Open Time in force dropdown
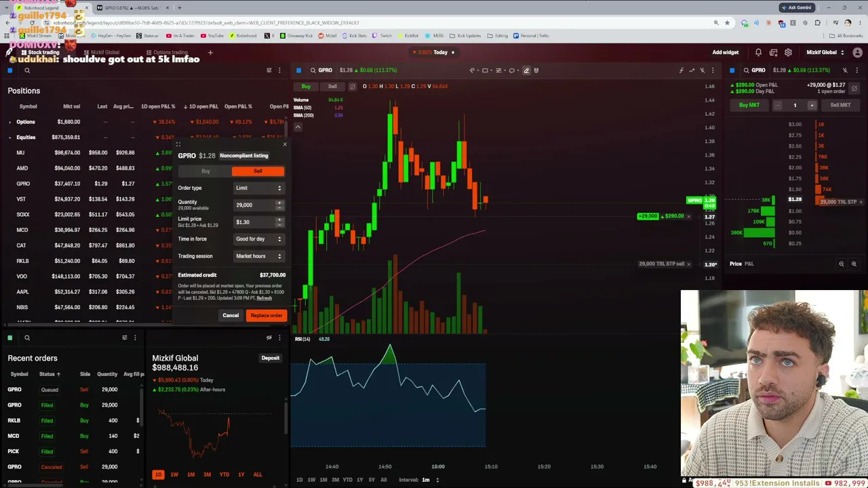 point(258,239)
